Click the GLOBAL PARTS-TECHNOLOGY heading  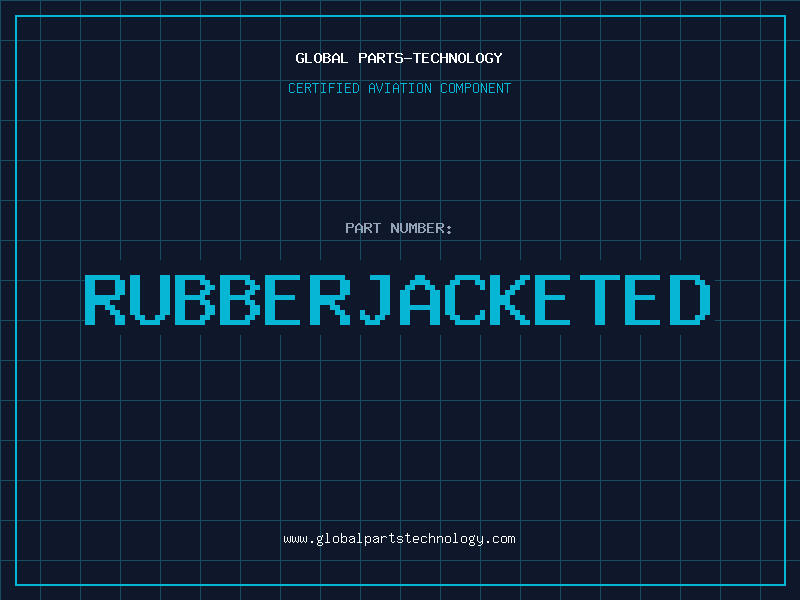pos(399,58)
